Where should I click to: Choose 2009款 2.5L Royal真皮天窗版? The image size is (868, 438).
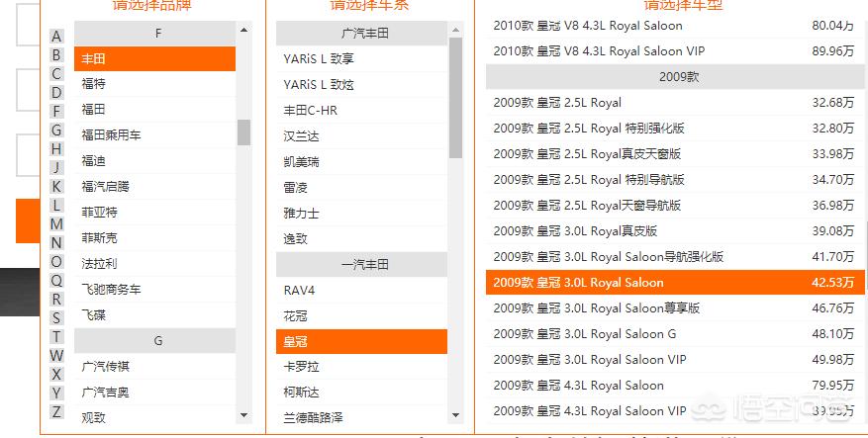point(675,154)
